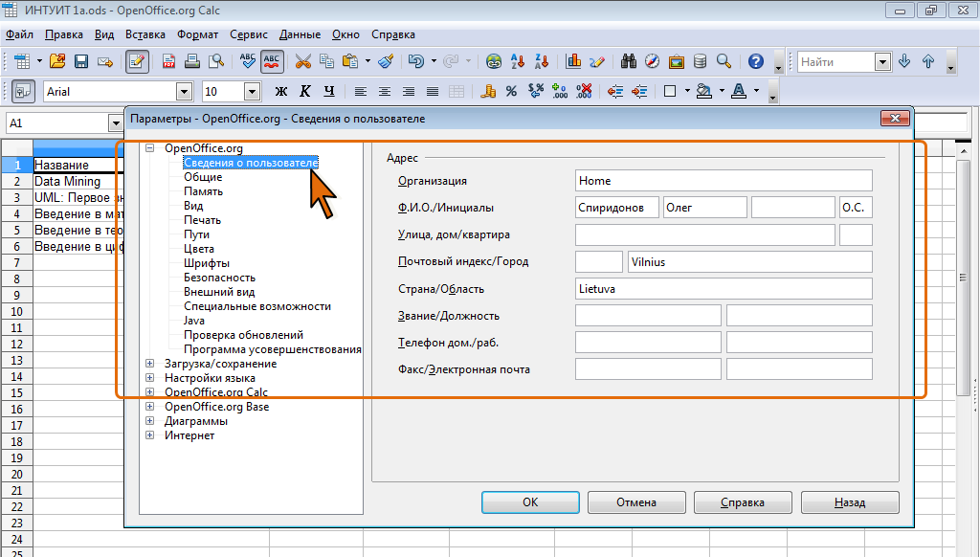Screen dimensions: 980x557
Task: Find next match with the down arrow
Action: 904,61
